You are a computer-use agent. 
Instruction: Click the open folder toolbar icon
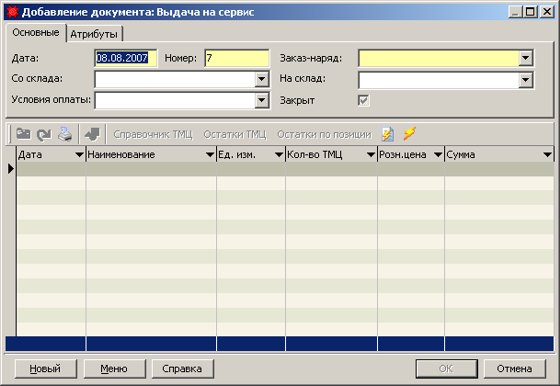[24, 134]
